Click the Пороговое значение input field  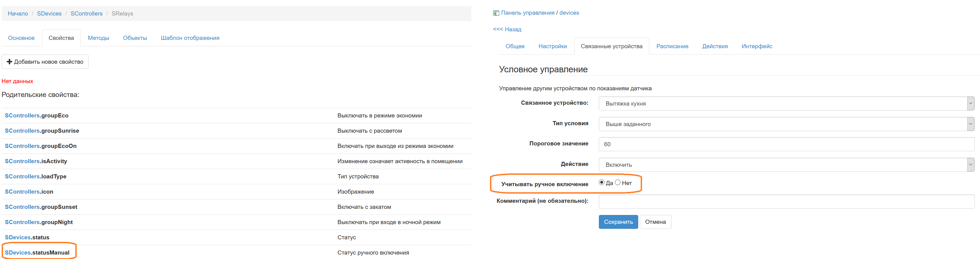pyautogui.click(x=786, y=144)
